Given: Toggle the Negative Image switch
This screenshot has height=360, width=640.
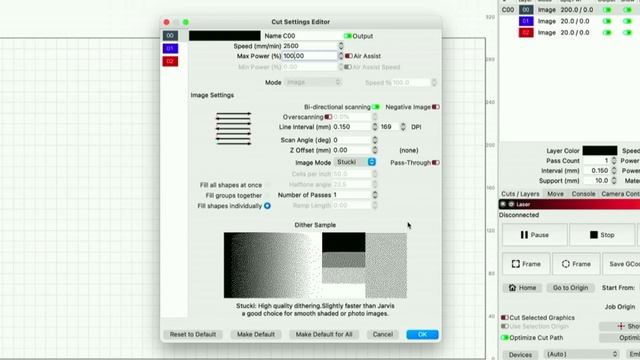Looking at the screenshot, I should tap(436, 107).
